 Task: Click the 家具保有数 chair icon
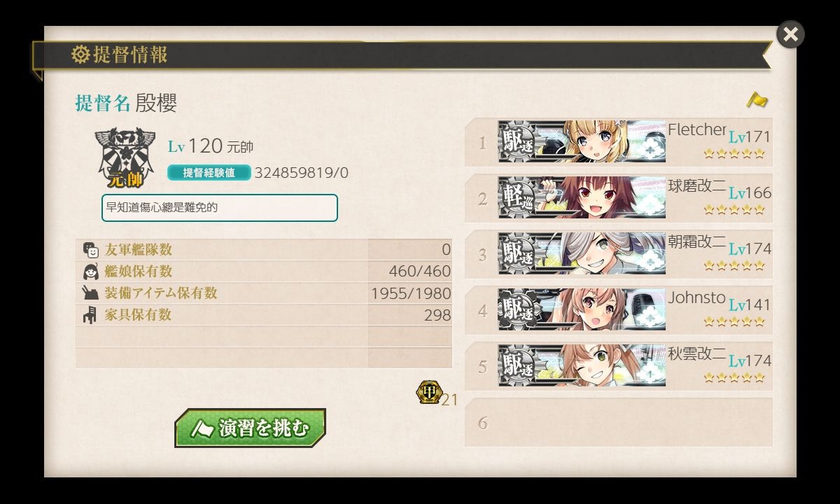click(90, 315)
